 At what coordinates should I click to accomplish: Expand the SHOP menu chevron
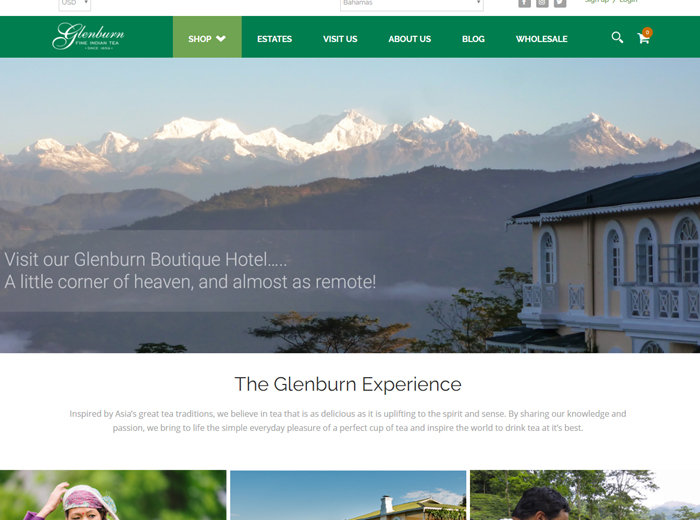pyautogui.click(x=221, y=39)
